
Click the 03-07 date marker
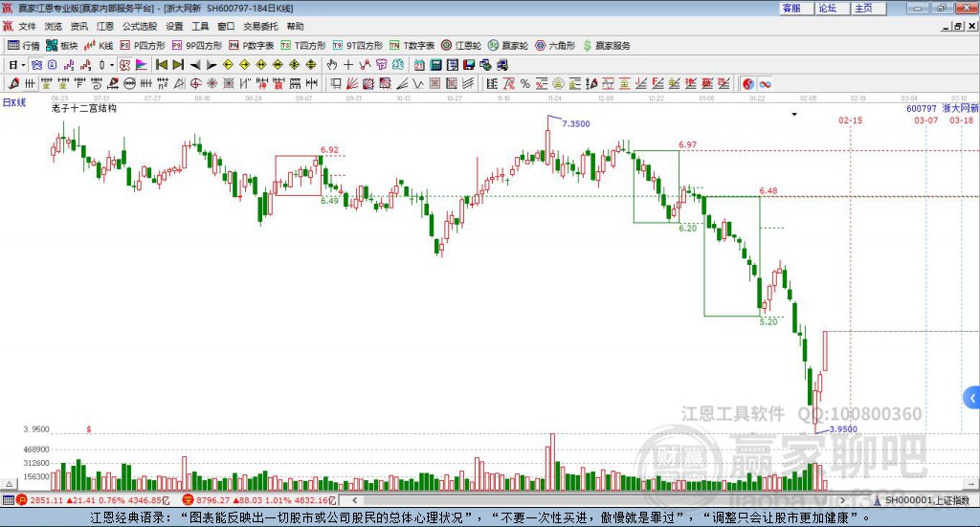coord(925,120)
